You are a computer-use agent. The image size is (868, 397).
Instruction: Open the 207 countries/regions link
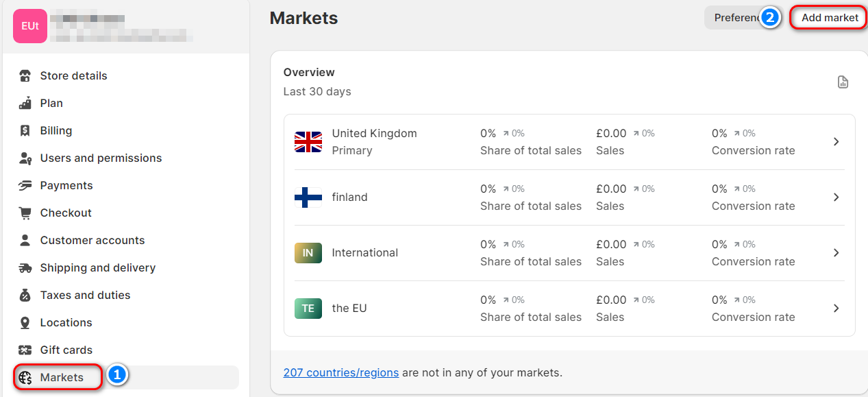tap(340, 373)
